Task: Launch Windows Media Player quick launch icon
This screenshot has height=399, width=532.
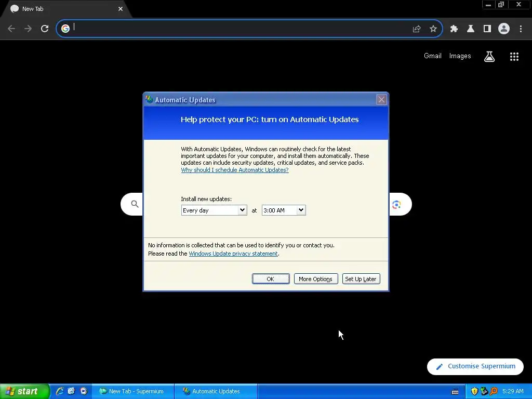Action: coord(84,391)
